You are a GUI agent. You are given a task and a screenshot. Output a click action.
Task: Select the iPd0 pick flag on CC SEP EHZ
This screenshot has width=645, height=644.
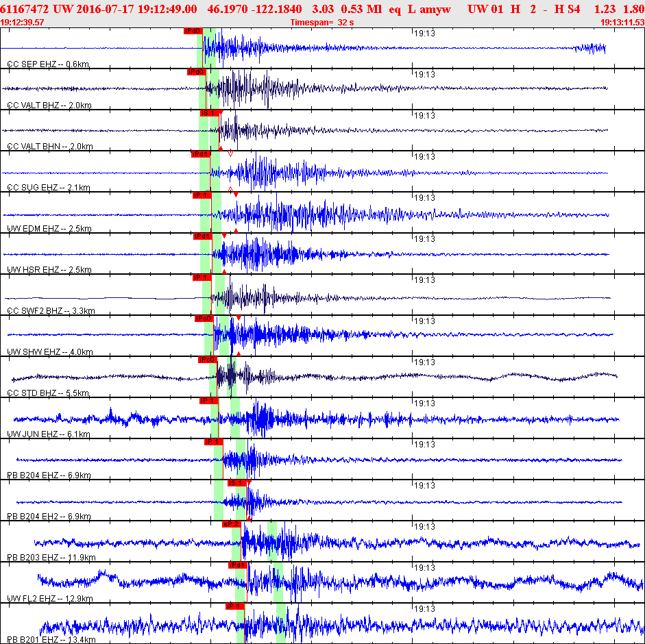pos(193,31)
